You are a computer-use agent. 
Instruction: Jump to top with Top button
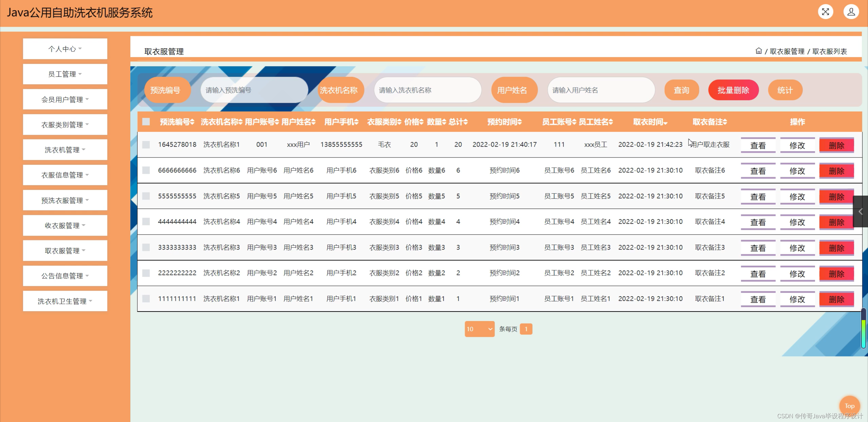849,406
